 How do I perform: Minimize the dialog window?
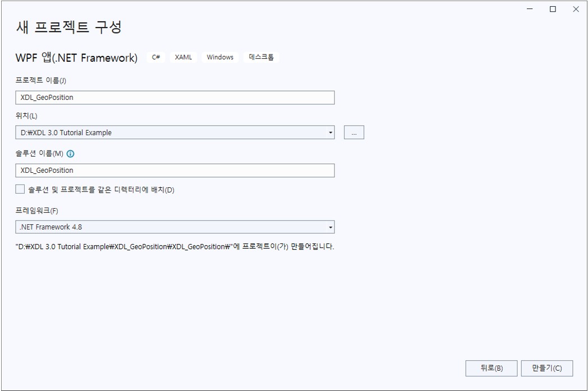point(530,9)
